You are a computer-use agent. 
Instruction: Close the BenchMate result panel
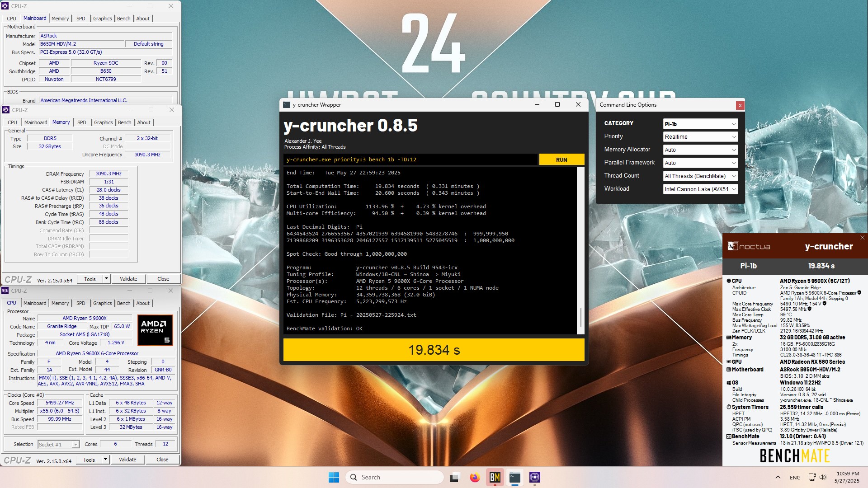pos(862,238)
